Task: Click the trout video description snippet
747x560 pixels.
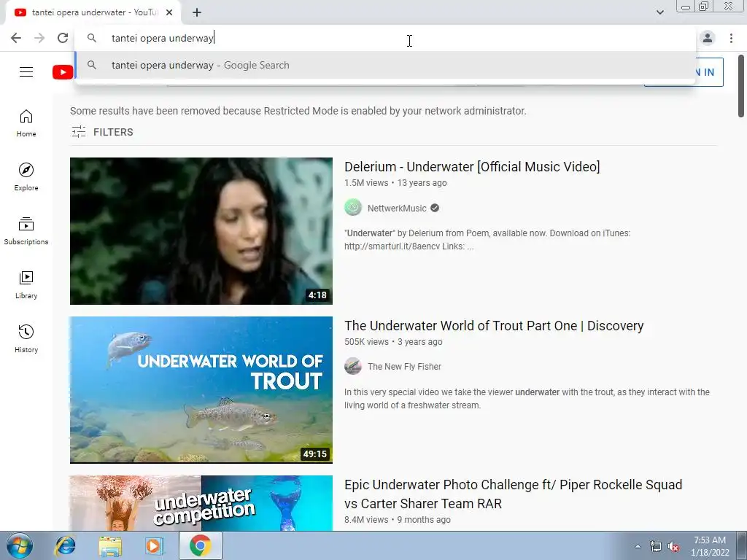Action: [x=527, y=399]
